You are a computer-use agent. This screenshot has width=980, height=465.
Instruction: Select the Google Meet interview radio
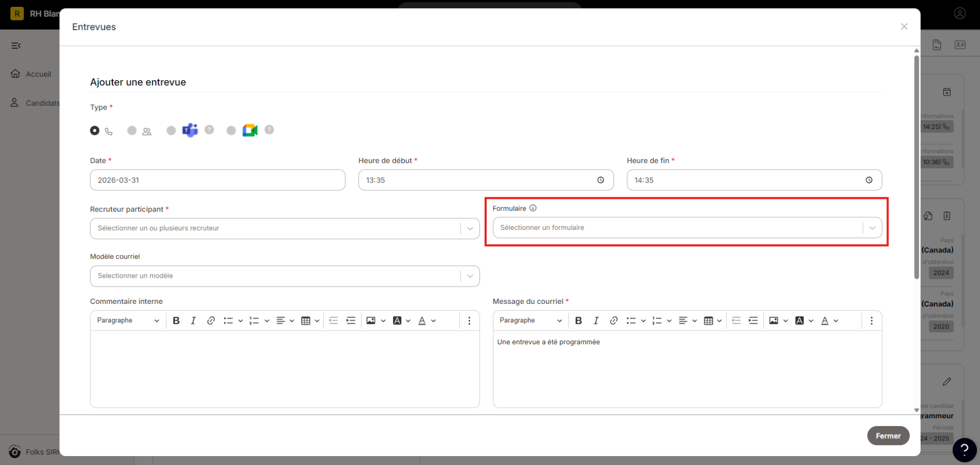[231, 130]
